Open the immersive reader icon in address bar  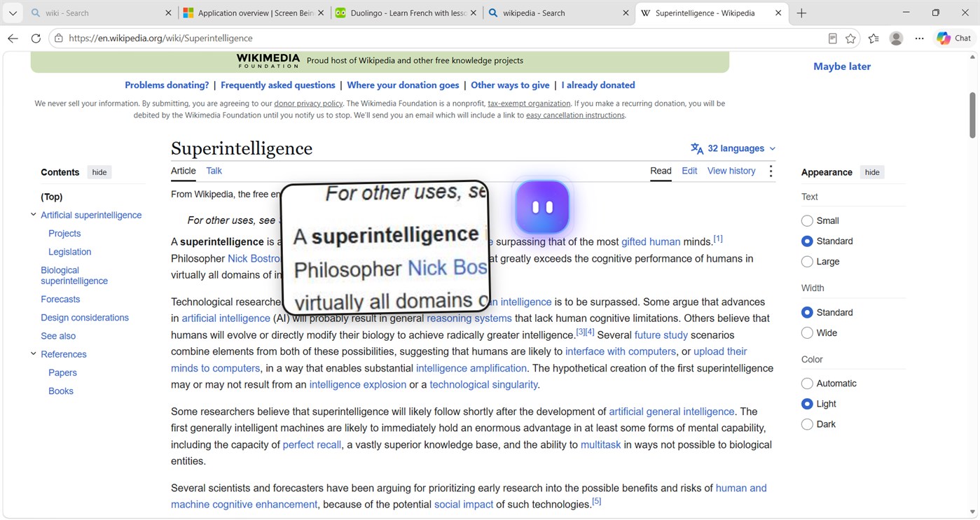click(x=832, y=38)
